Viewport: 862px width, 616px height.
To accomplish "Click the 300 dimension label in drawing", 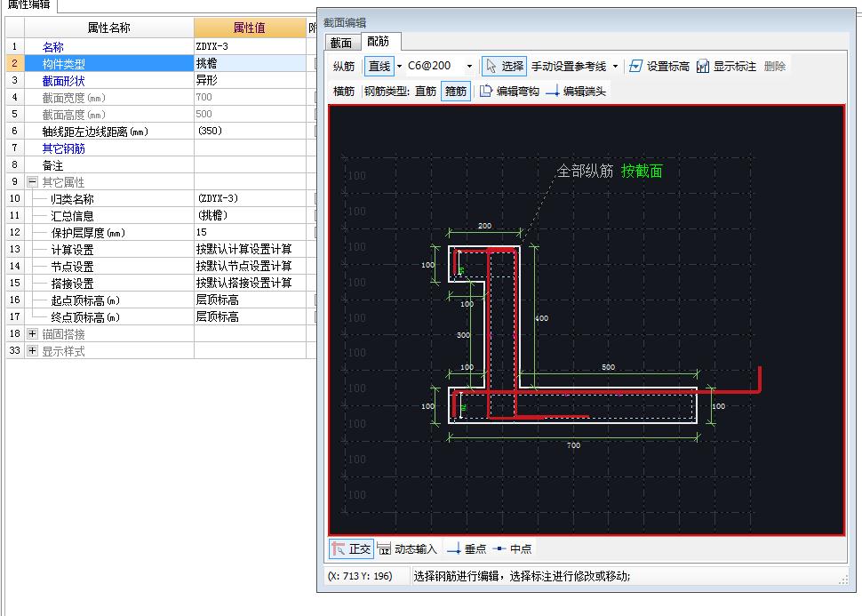I will [463, 335].
